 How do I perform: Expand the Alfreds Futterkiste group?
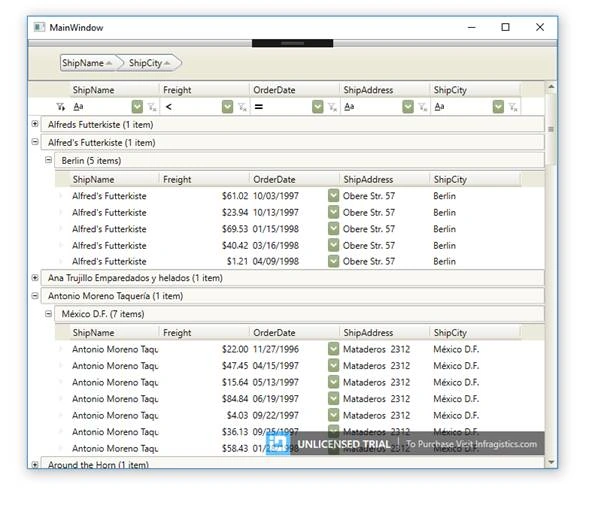[35, 124]
